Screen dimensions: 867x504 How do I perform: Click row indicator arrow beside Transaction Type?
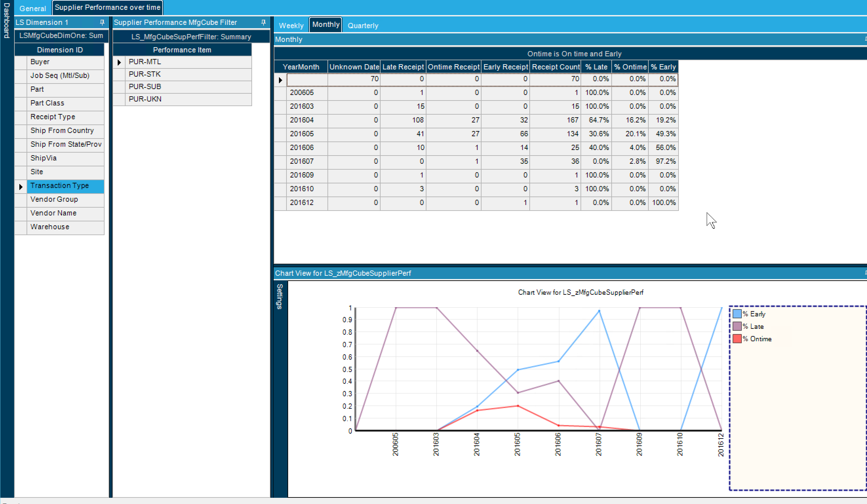21,187
